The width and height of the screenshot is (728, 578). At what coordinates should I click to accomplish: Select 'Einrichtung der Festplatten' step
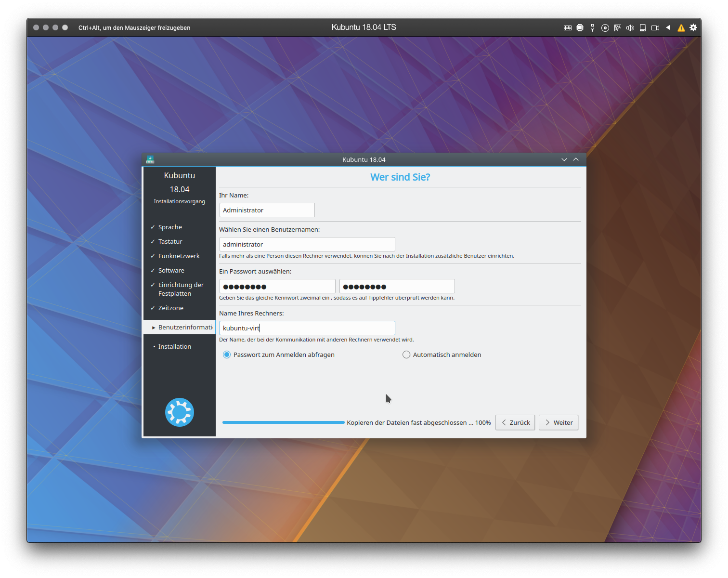click(181, 289)
